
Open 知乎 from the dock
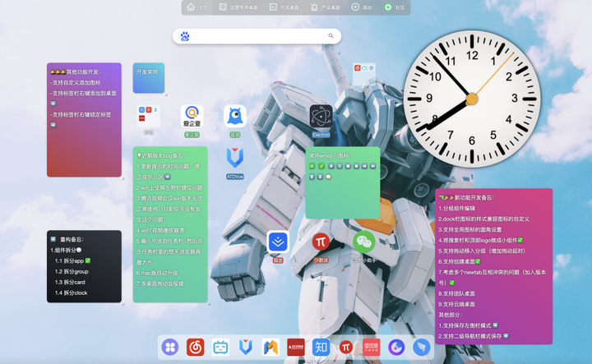321,347
